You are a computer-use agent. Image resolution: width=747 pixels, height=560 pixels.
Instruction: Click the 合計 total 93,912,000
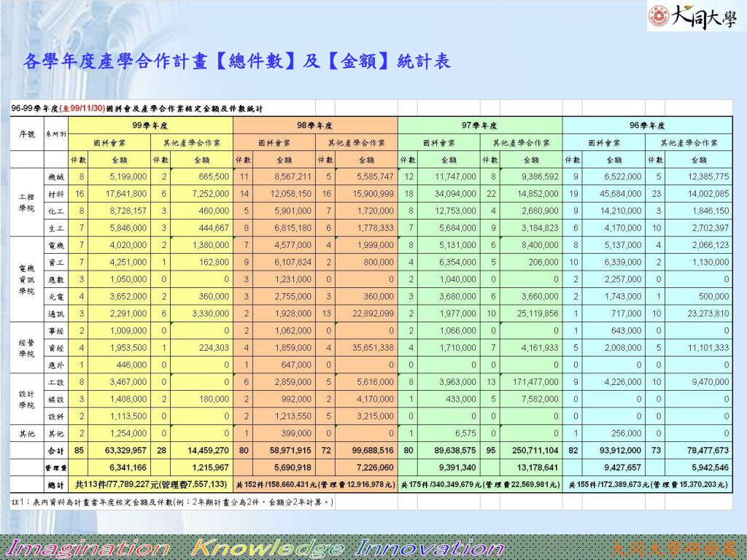620,451
